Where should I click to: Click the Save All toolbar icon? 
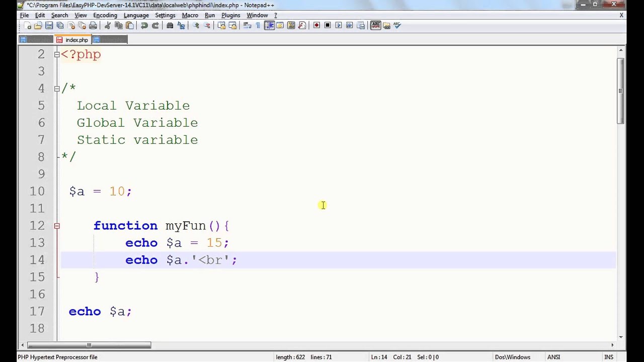pos(60,26)
